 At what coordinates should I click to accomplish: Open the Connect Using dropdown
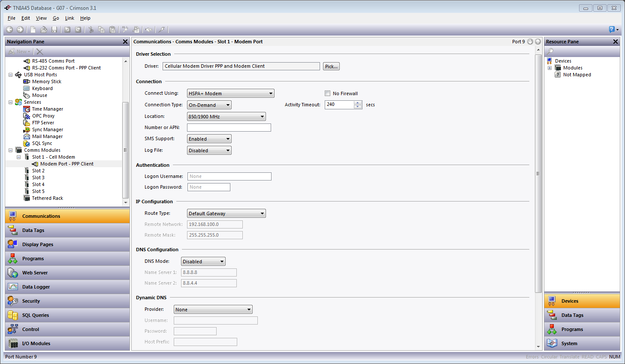click(231, 93)
